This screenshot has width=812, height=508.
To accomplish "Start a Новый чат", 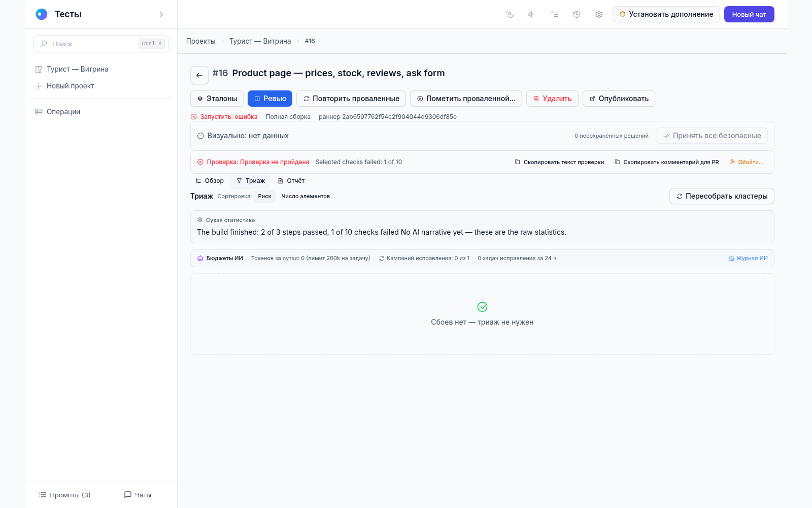I will click(749, 14).
